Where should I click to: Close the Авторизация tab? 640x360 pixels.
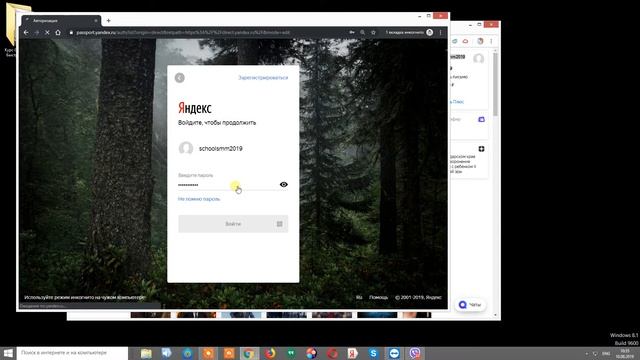[96, 20]
